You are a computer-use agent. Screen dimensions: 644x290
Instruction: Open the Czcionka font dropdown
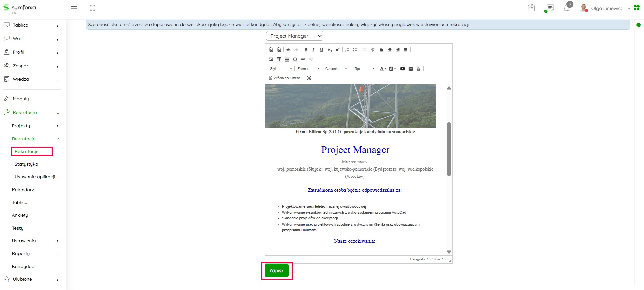(336, 69)
